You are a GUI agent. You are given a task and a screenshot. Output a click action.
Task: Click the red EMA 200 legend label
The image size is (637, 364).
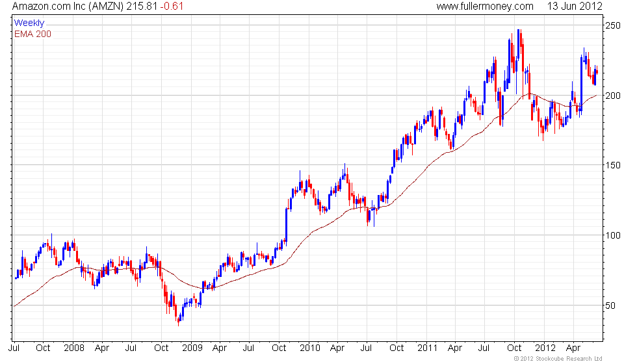coord(32,34)
